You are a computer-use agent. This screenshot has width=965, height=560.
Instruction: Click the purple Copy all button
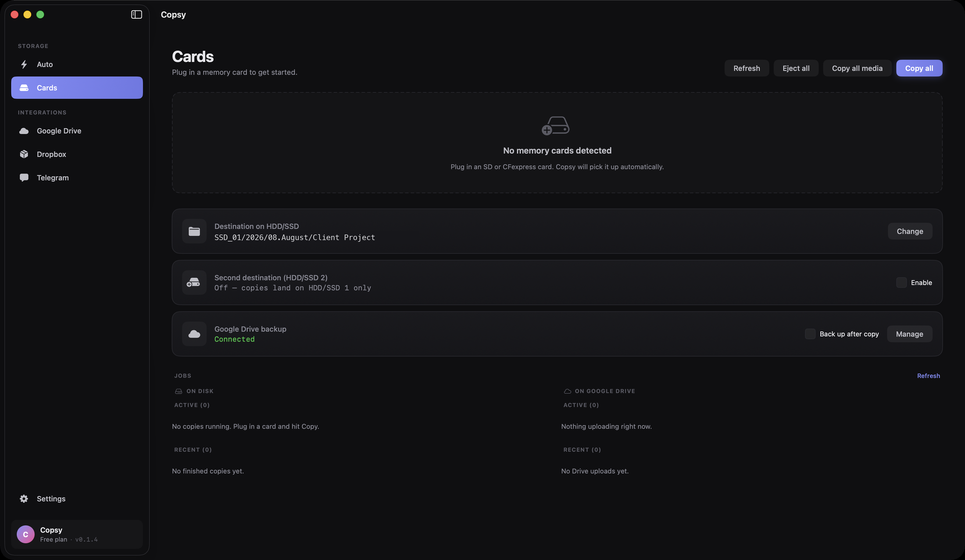click(x=919, y=68)
